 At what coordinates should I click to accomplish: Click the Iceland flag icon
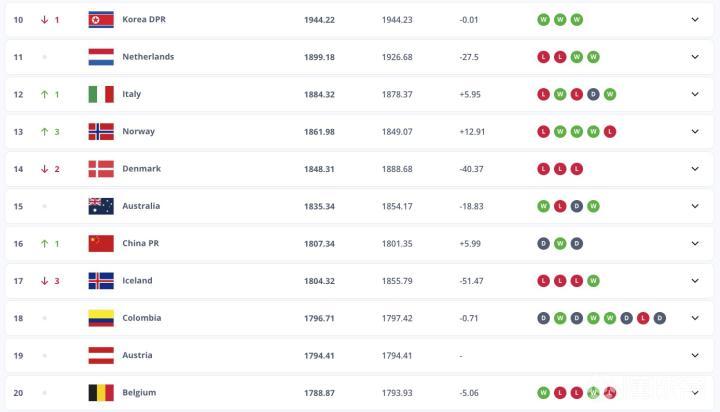tap(101, 281)
